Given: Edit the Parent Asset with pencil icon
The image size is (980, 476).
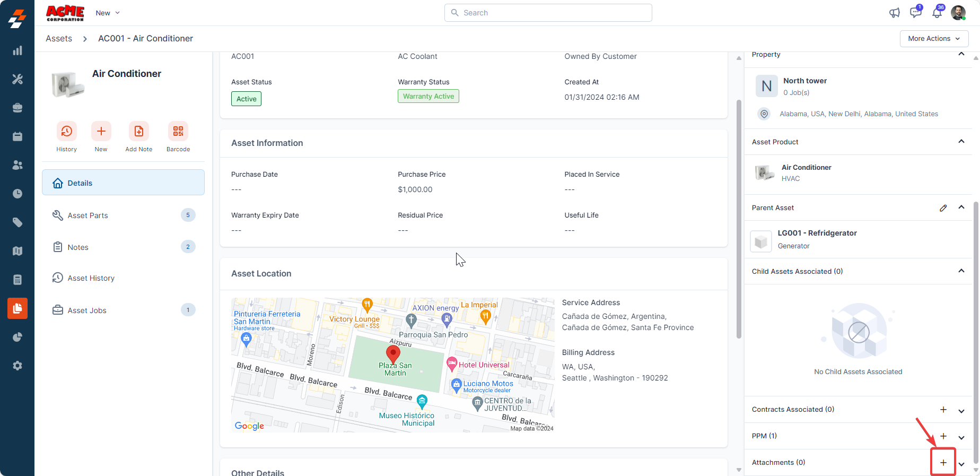Looking at the screenshot, I should coord(943,208).
